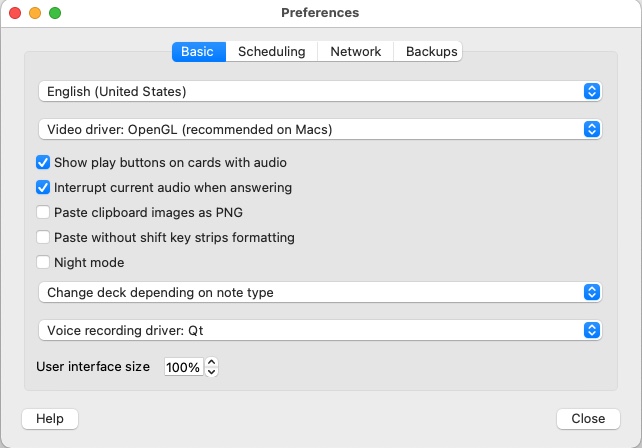Uncheck Show play buttons on cards with audio
Image resolution: width=642 pixels, height=448 pixels.
point(43,162)
